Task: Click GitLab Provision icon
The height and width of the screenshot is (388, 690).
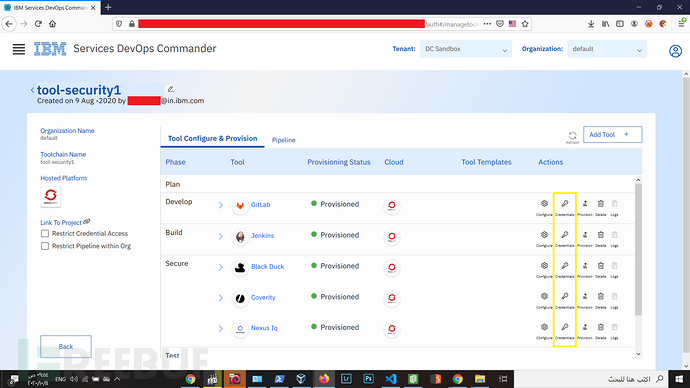Action: point(585,204)
